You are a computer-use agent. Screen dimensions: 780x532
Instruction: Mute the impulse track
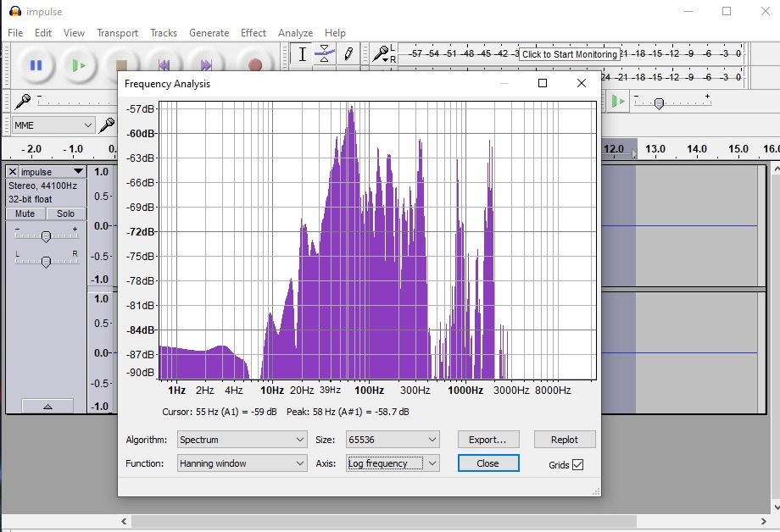pos(25,213)
